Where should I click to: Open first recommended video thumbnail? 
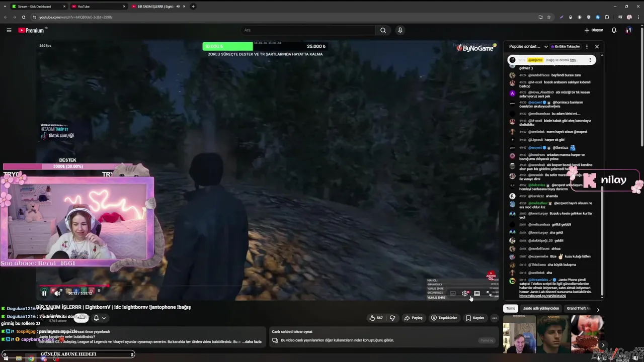(x=519, y=334)
